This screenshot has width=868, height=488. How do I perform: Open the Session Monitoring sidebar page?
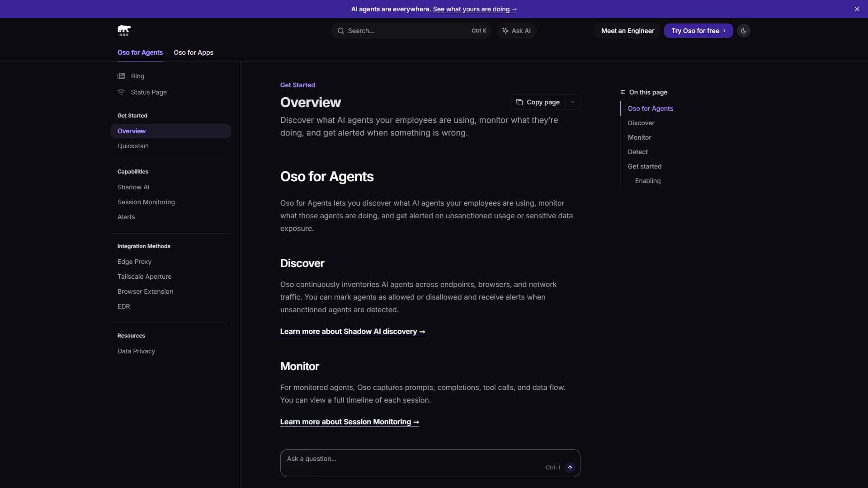(170, 202)
